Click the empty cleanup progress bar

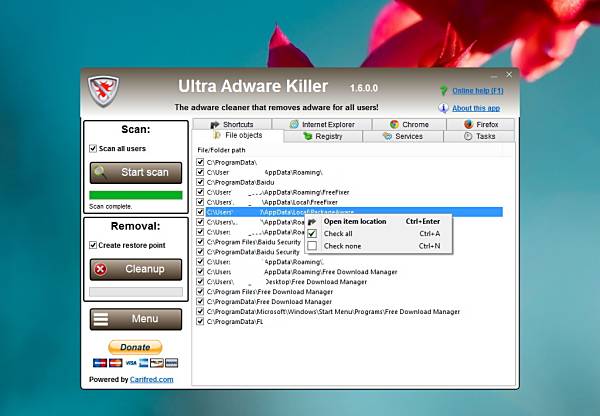(x=136, y=292)
